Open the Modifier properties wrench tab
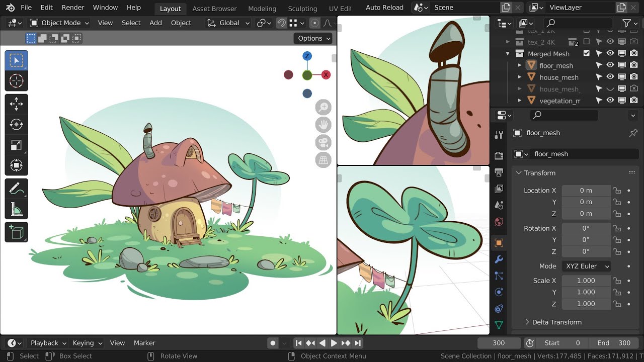Viewport: 644px width, 362px height. (499, 259)
